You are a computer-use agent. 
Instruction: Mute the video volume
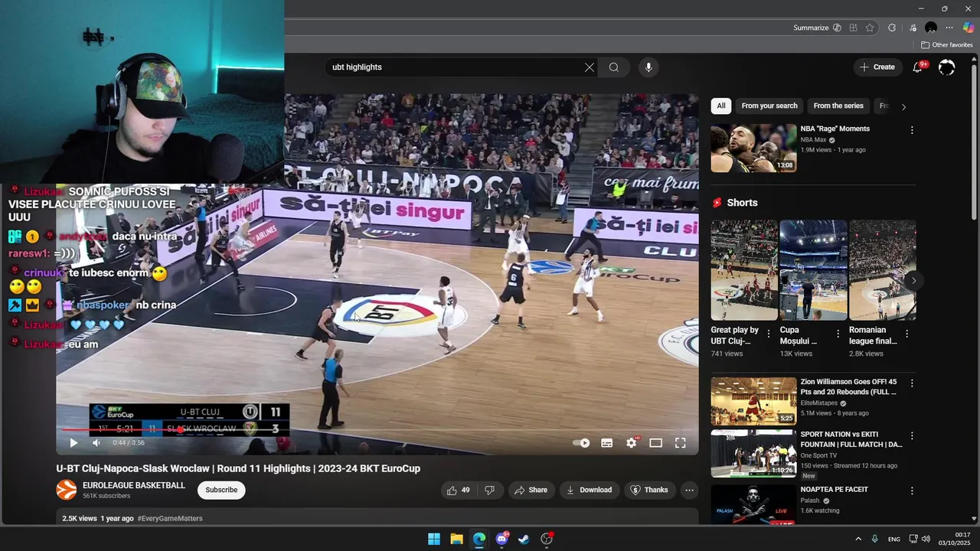click(x=96, y=442)
